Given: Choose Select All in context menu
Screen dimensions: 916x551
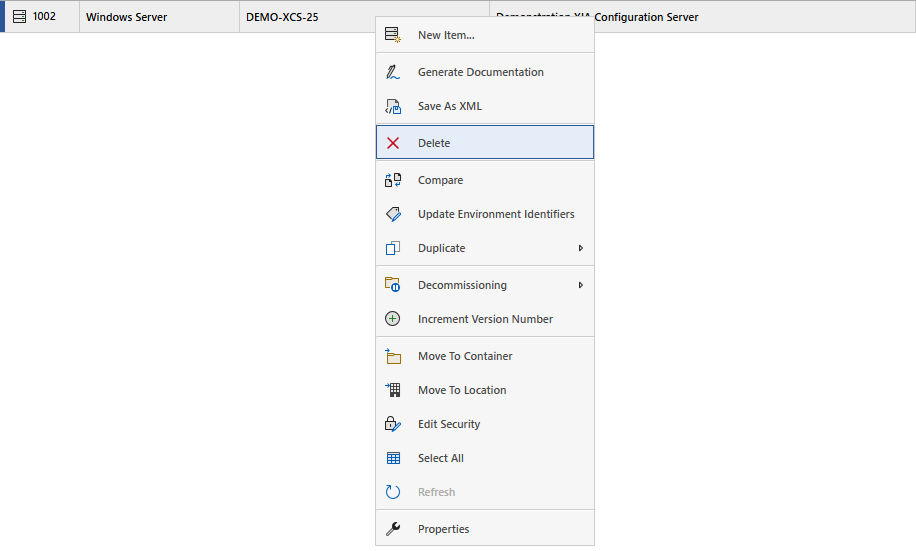Looking at the screenshot, I should tap(441, 458).
